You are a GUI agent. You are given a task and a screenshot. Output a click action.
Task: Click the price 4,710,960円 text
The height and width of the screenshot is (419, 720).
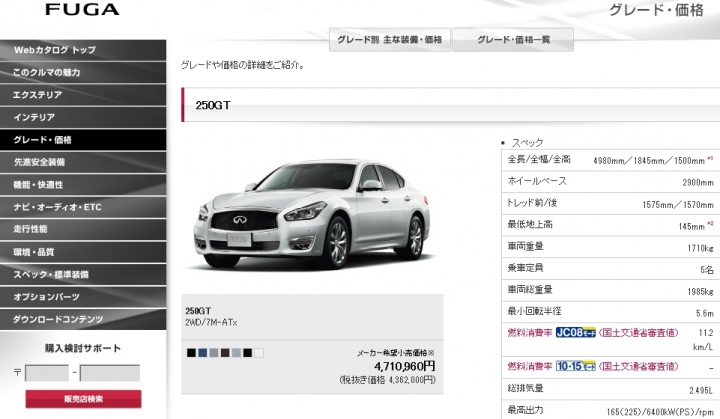(x=405, y=366)
